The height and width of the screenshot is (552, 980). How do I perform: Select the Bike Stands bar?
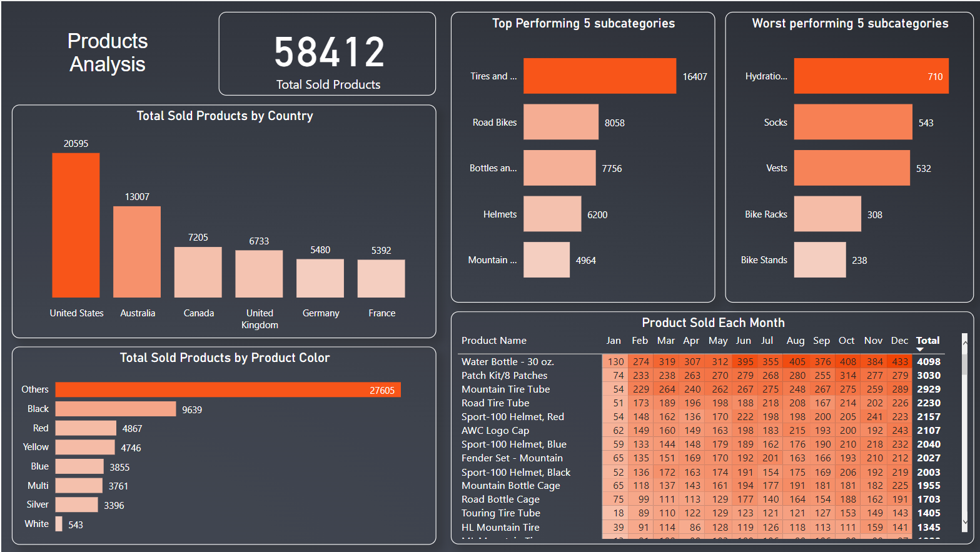click(x=819, y=260)
